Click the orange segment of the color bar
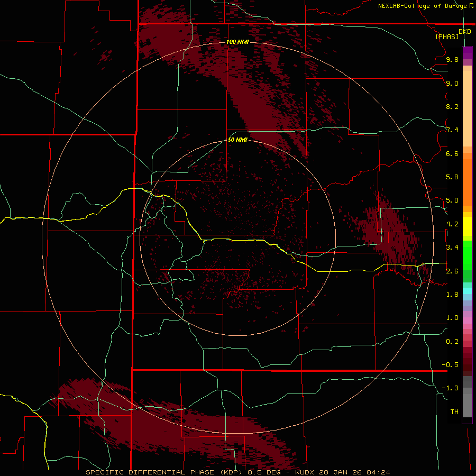This screenshot has height=476, width=476. click(x=467, y=182)
